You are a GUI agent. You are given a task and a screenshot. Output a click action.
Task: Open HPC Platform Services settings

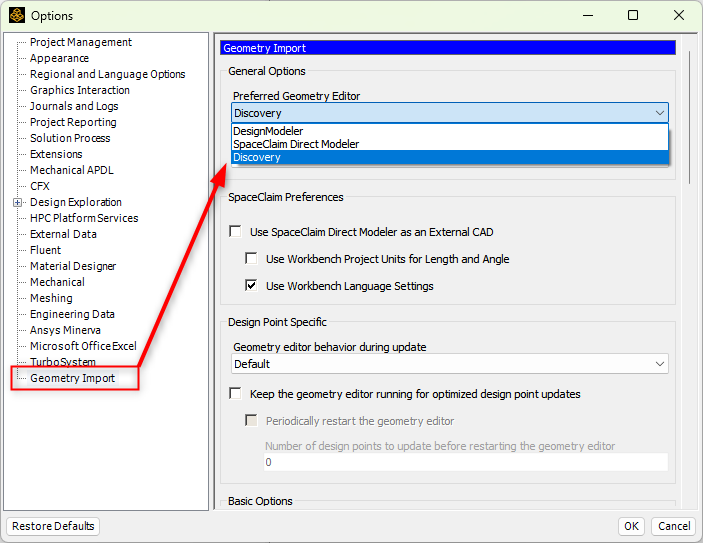point(84,218)
